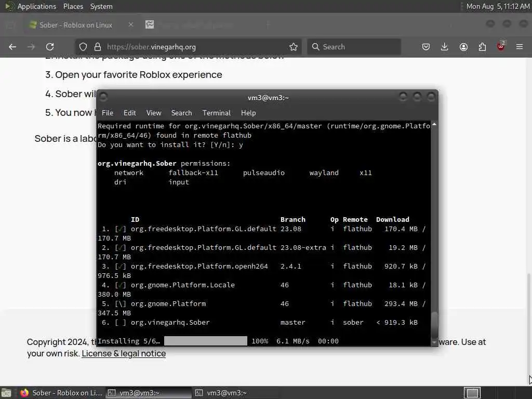
Task: Click org.gnome.Platform.Locale in the list
Action: click(x=182, y=285)
